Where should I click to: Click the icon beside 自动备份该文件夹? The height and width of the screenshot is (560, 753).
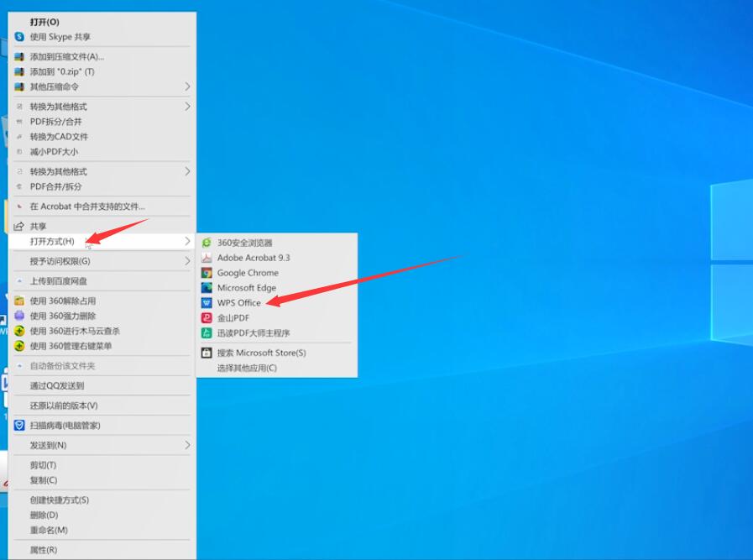19,366
